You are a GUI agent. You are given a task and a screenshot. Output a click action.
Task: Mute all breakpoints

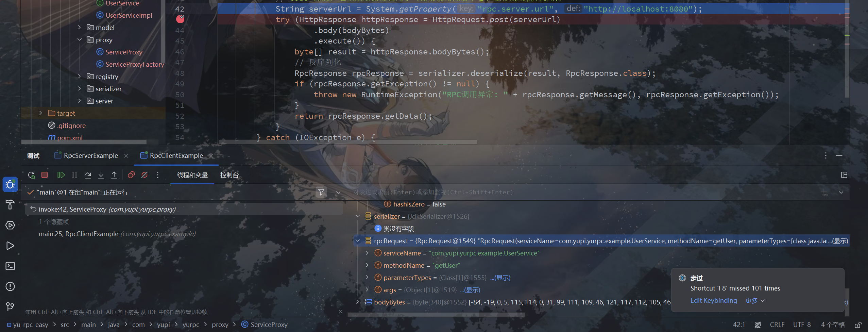144,175
